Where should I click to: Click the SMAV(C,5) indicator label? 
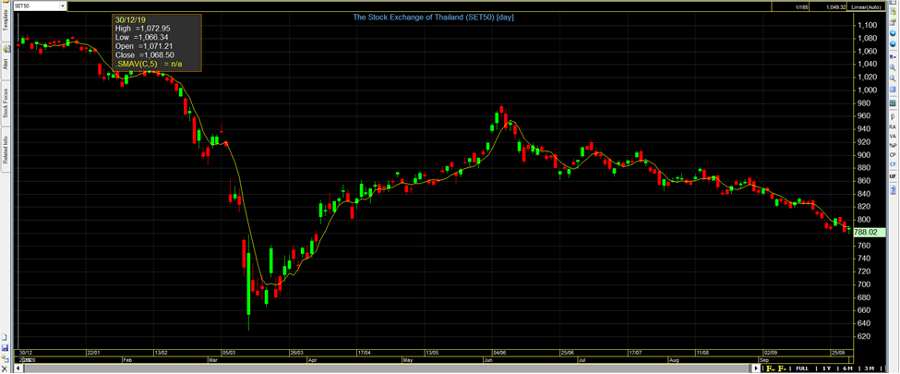138,64
